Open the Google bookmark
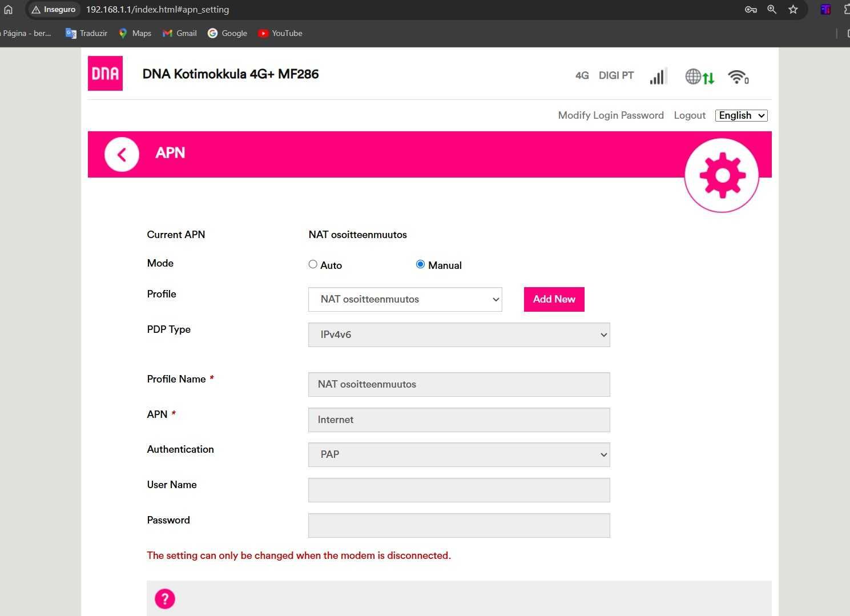Image resolution: width=850 pixels, height=616 pixels. coord(227,33)
